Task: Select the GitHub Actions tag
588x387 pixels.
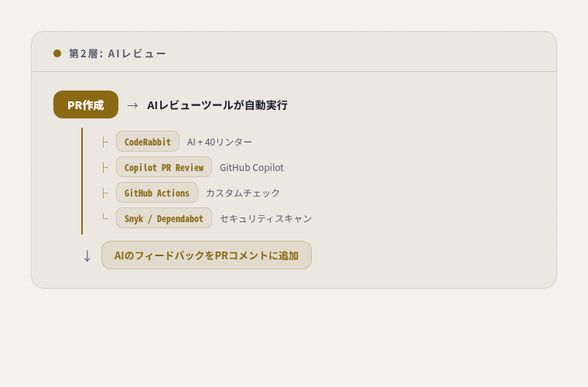Action: [x=157, y=193]
